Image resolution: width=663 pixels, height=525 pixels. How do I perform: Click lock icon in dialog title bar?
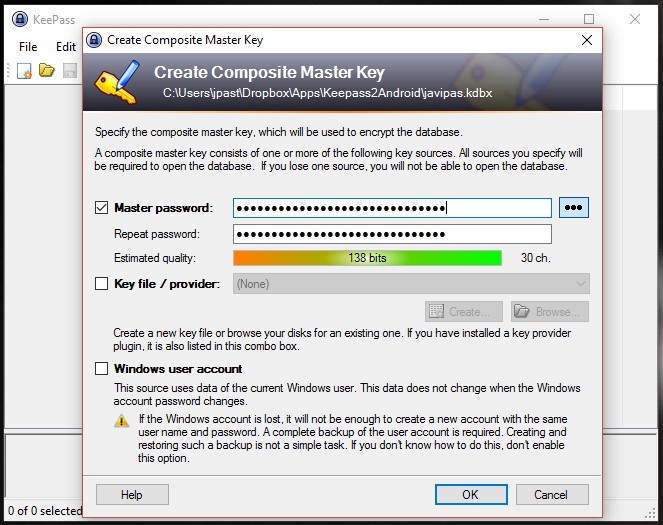point(94,40)
